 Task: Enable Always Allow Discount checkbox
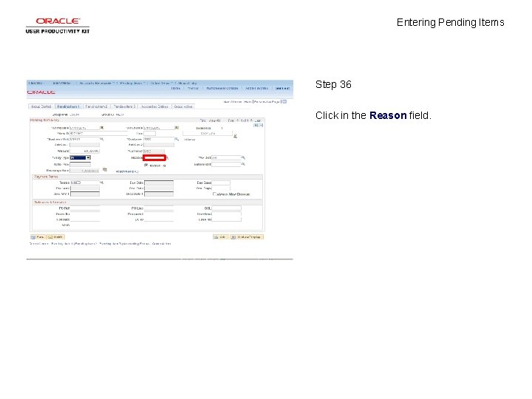(214, 194)
